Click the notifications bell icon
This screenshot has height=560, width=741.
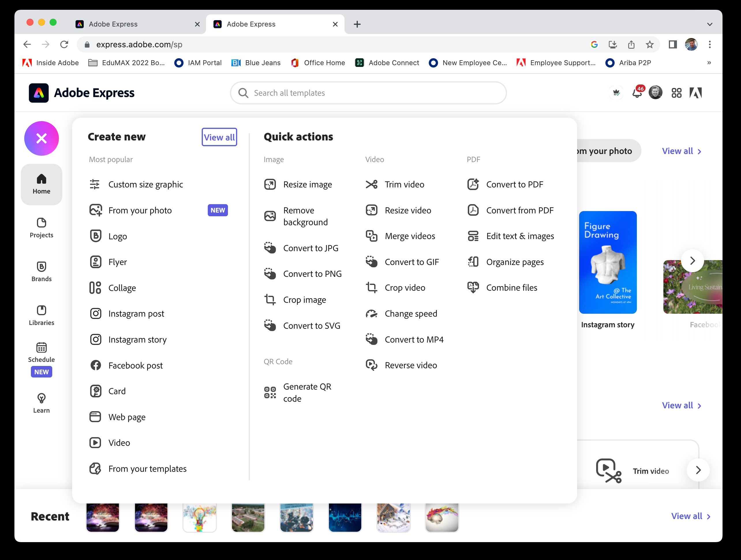click(637, 93)
